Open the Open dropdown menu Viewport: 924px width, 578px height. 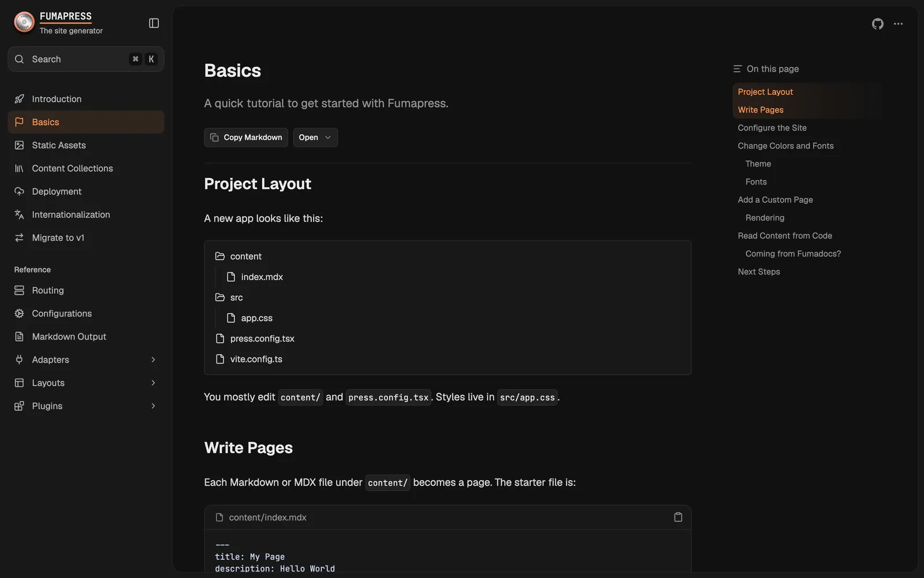pyautogui.click(x=315, y=138)
